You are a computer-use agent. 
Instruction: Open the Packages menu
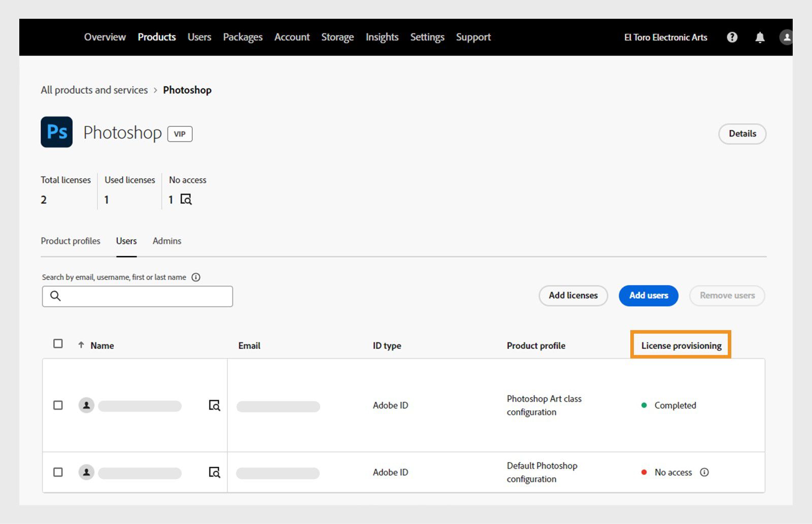pyautogui.click(x=243, y=37)
